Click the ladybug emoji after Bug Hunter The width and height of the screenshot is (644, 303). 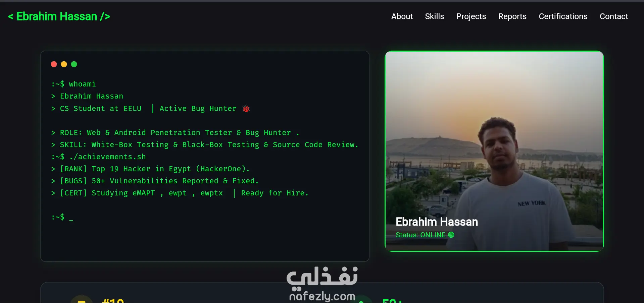coord(246,108)
